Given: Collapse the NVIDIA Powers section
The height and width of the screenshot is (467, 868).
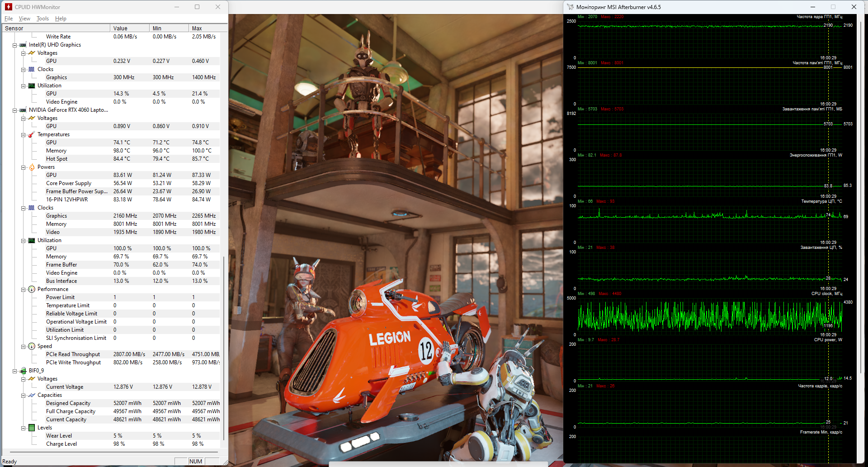Looking at the screenshot, I should [24, 167].
